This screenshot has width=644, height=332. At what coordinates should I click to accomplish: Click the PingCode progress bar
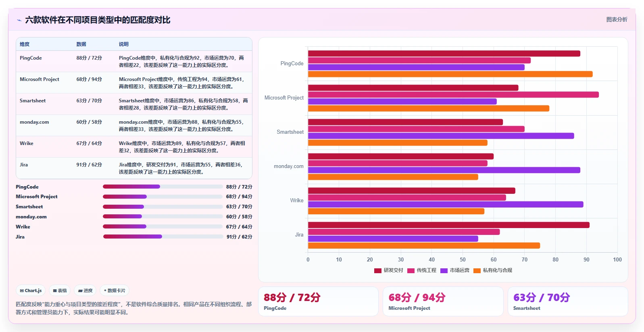pos(163,187)
